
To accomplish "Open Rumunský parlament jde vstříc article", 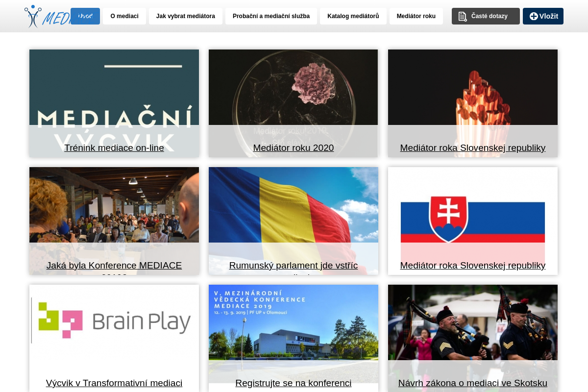I will [293, 265].
